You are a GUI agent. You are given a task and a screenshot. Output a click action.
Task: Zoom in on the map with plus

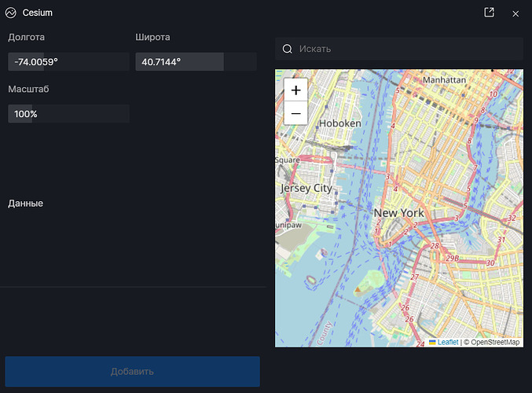(x=295, y=90)
